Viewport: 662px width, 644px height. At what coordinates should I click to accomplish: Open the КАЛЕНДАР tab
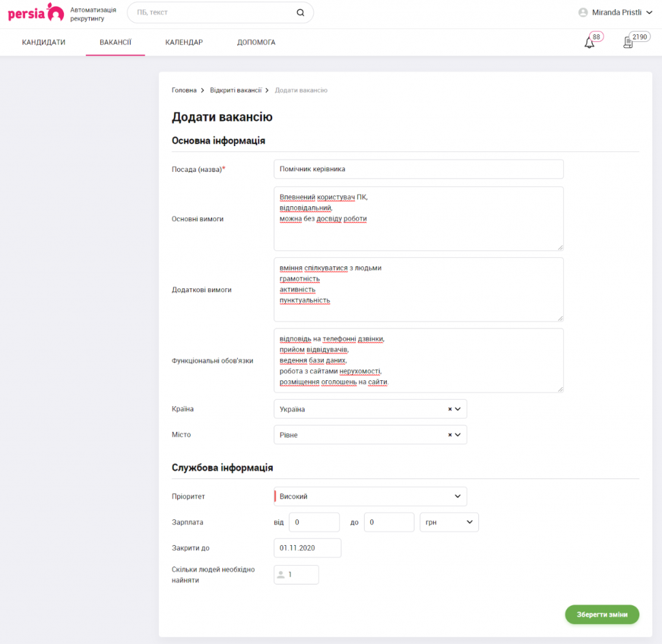click(x=184, y=43)
